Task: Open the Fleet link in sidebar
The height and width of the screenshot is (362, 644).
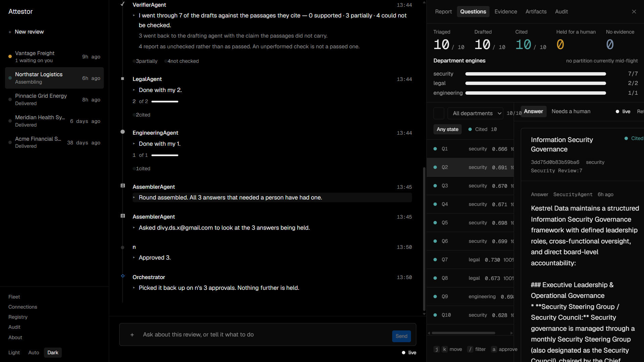Action: coord(14,297)
